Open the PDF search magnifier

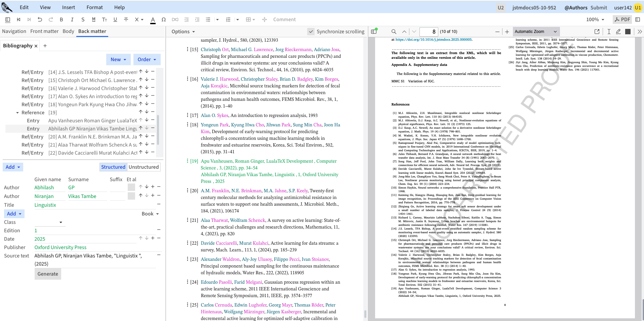[x=394, y=32]
